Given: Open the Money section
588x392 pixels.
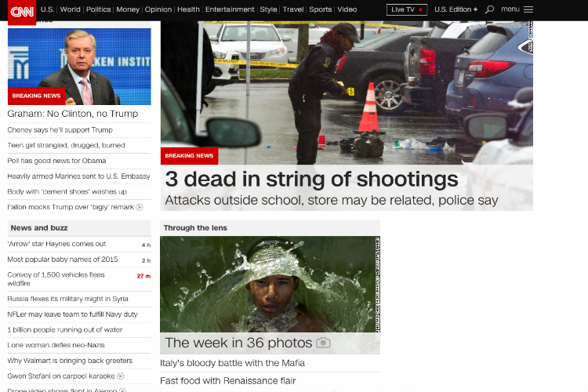Looking at the screenshot, I should click(x=128, y=9).
